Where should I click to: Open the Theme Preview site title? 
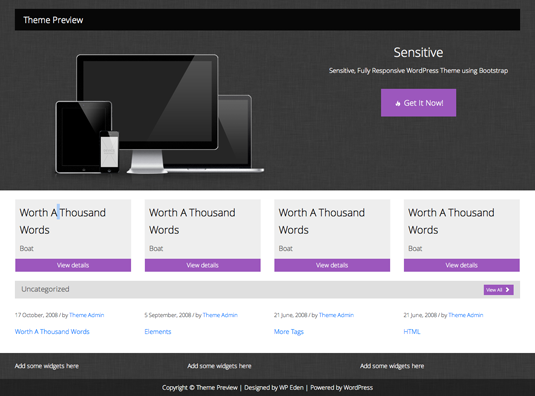coord(53,20)
